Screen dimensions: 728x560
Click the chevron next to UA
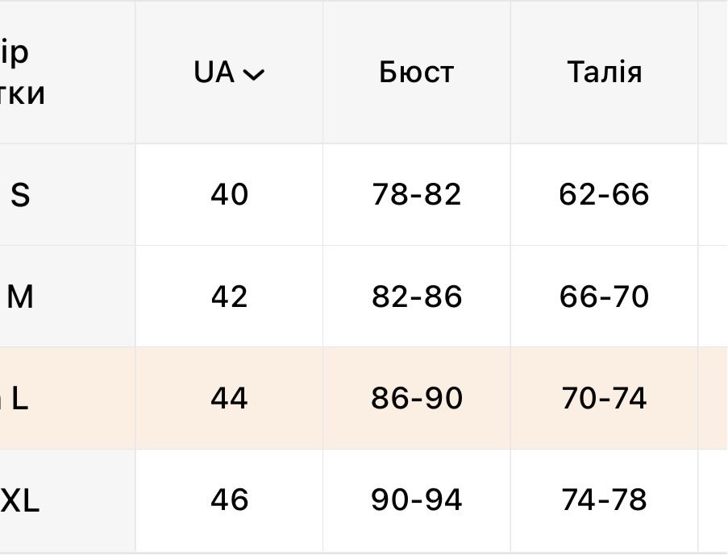tap(253, 75)
